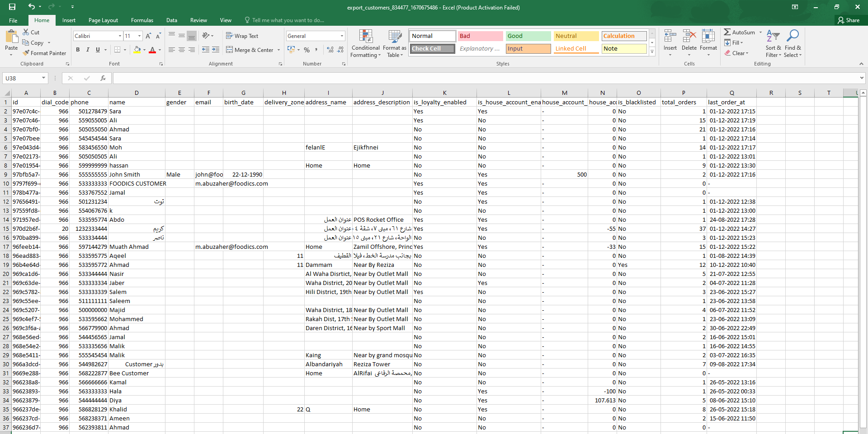Apply the Bad cell style

pos(480,36)
